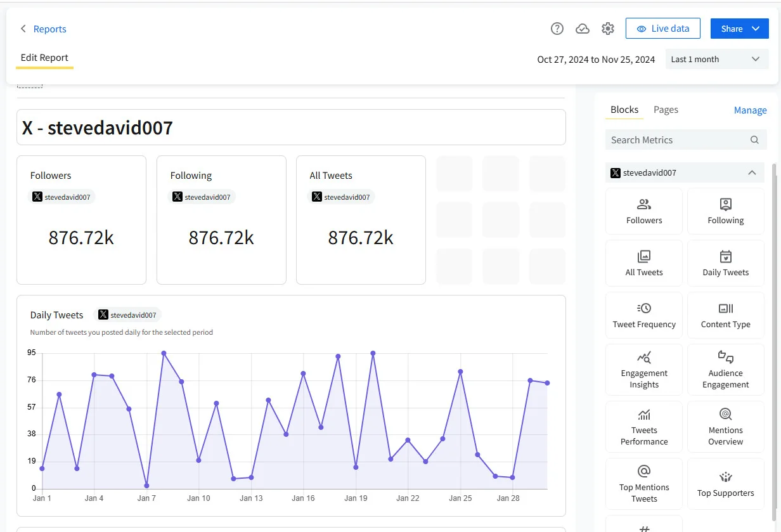Image resolution: width=781 pixels, height=532 pixels.
Task: Add the Following metric block
Action: pyautogui.click(x=725, y=211)
